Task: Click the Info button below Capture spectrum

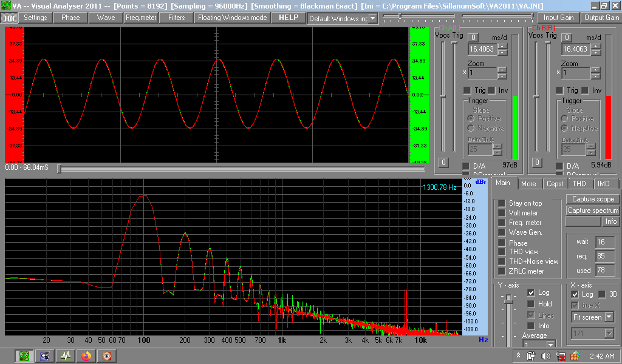Action: pyautogui.click(x=611, y=221)
